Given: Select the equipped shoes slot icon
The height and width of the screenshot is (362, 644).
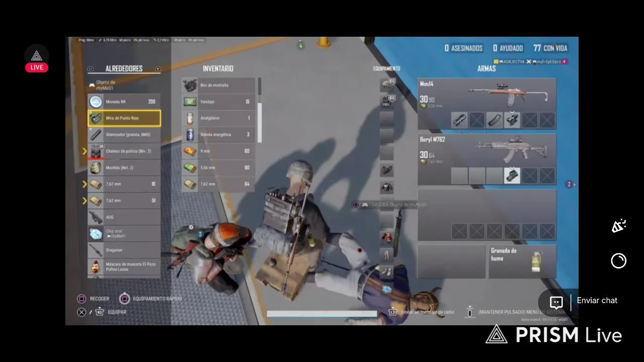Looking at the screenshot, I should pyautogui.click(x=387, y=271).
